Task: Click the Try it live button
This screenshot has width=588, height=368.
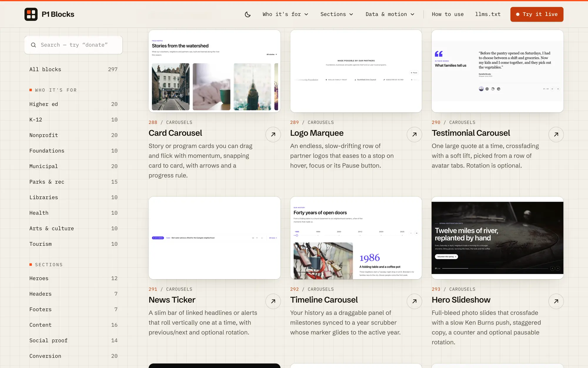Action: [537, 14]
